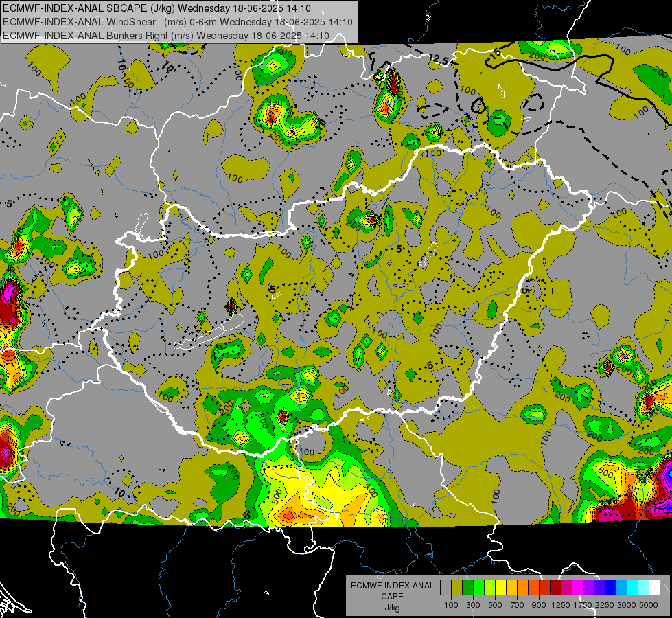Click the legend label 2250
This screenshot has width=672, height=618.
605,605
